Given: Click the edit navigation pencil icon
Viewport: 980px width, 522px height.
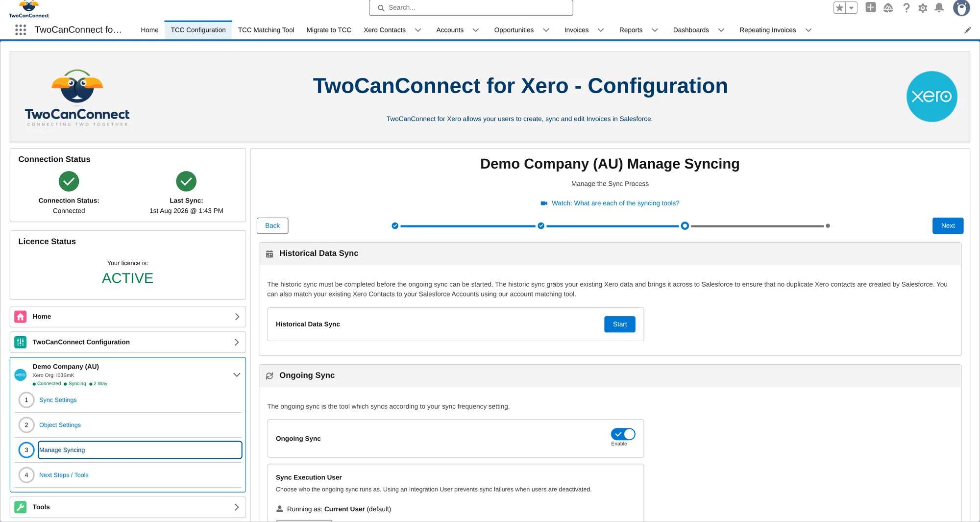Looking at the screenshot, I should (x=968, y=30).
